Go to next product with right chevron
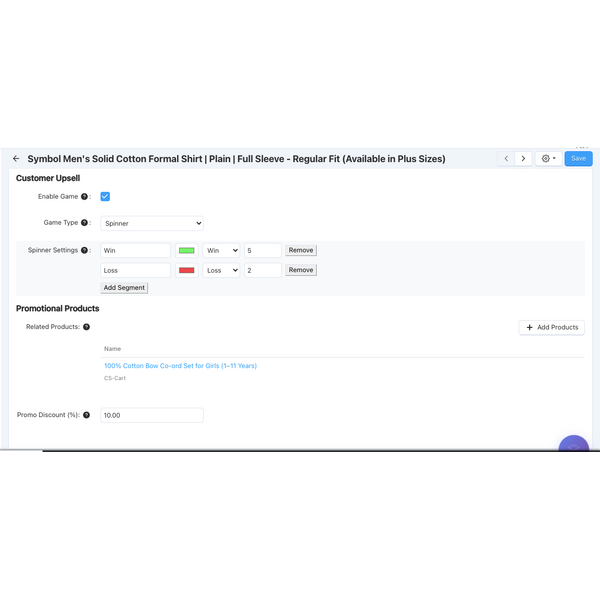Screen dimensions: 600x600 pyautogui.click(x=523, y=158)
